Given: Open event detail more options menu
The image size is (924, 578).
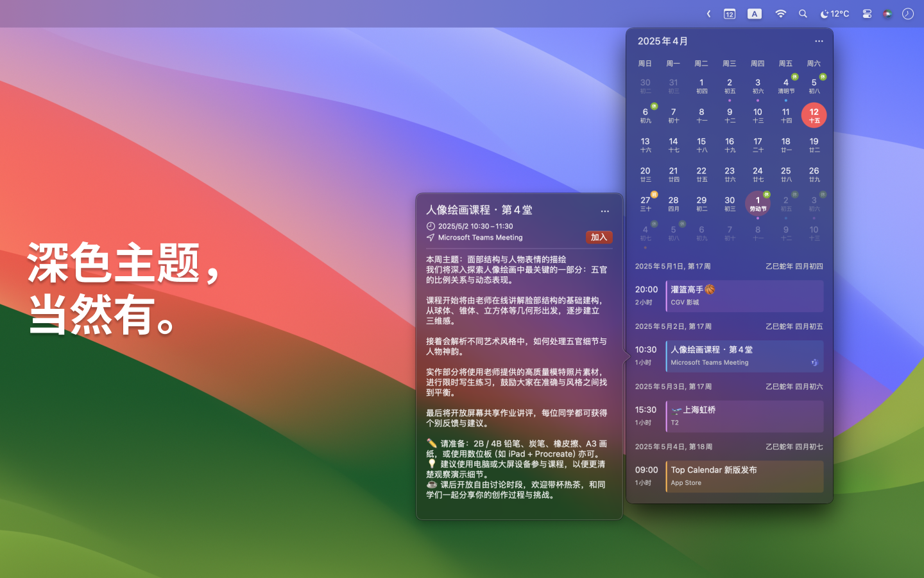Looking at the screenshot, I should pyautogui.click(x=604, y=211).
